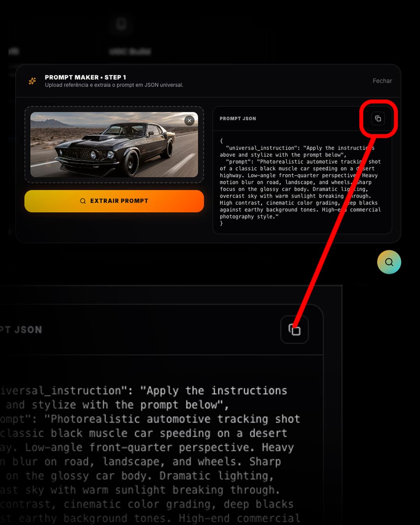Image resolution: width=420 pixels, height=525 pixels.
Task: Click the dashed upload dropzone border area
Action: tap(114, 145)
